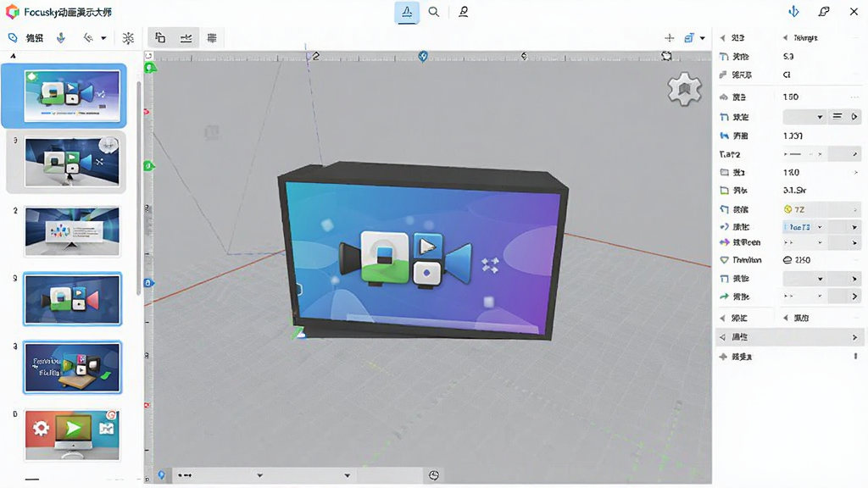Click the blue marker on left ruler
The height and width of the screenshot is (488, 868).
pyautogui.click(x=147, y=283)
